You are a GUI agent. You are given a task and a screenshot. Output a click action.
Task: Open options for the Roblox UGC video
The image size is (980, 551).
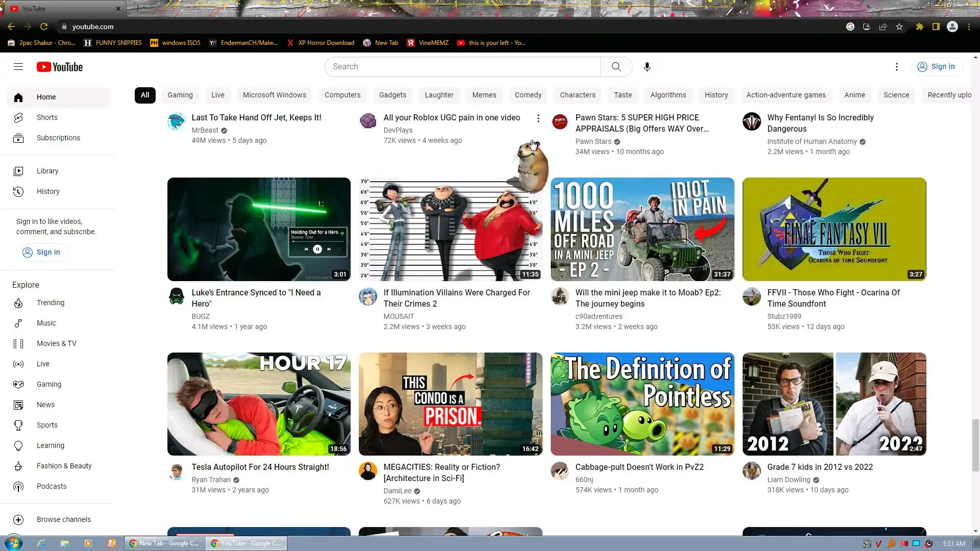538,118
